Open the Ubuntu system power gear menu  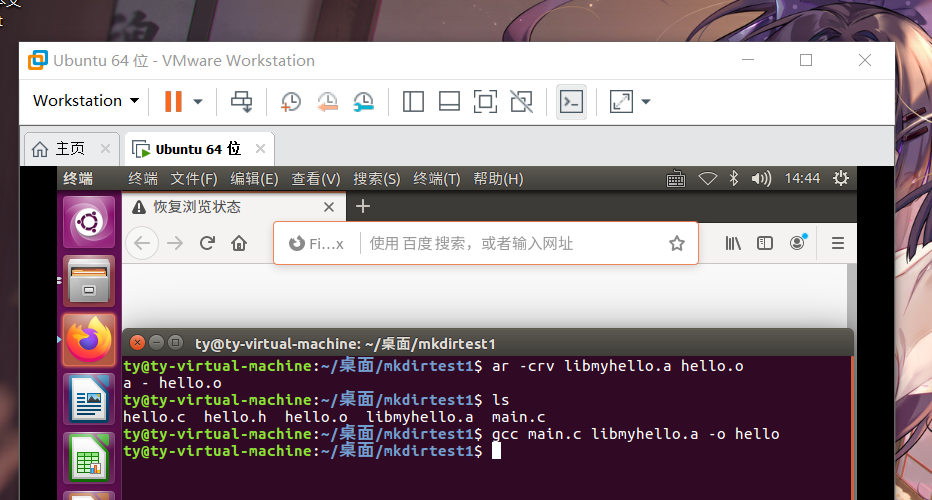(x=840, y=178)
